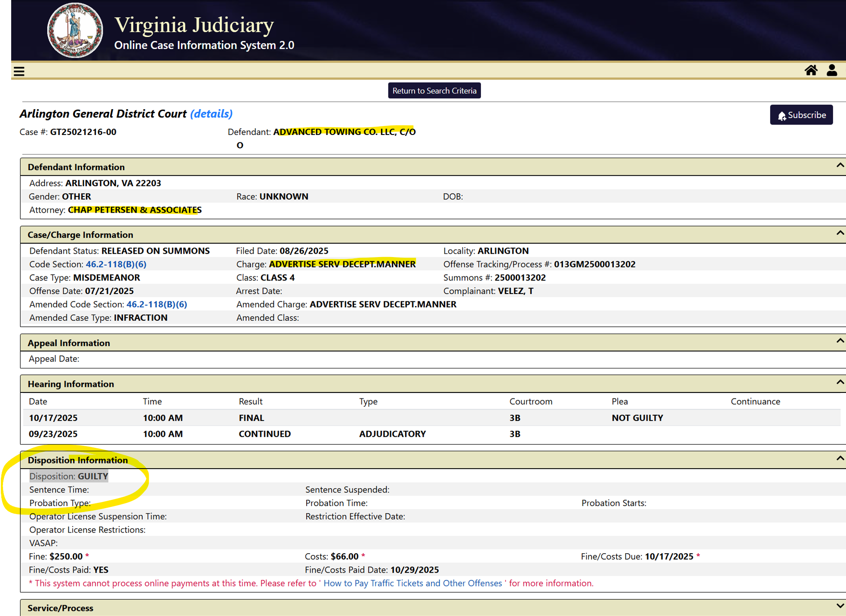Click the highlighted Disposition GUILTY text

[69, 476]
